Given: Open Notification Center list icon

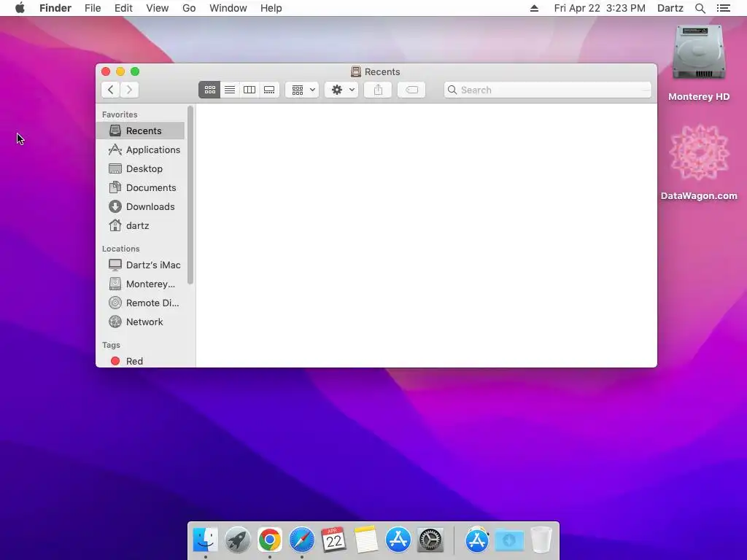Looking at the screenshot, I should point(724,8).
